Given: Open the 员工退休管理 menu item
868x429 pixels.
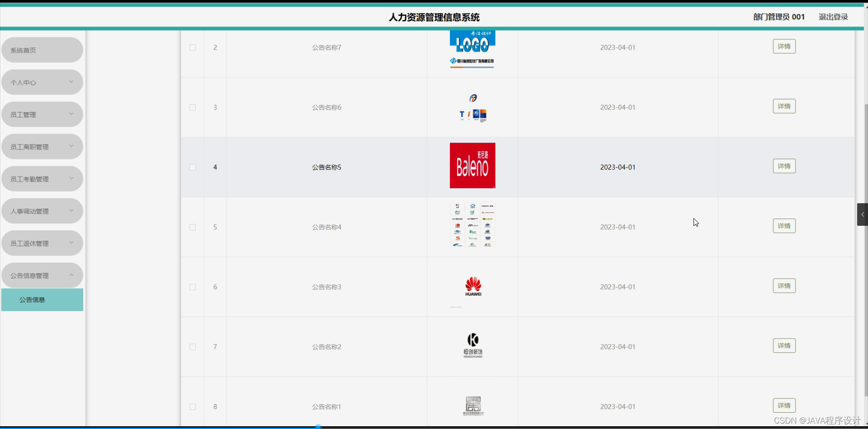Looking at the screenshot, I should [42, 243].
